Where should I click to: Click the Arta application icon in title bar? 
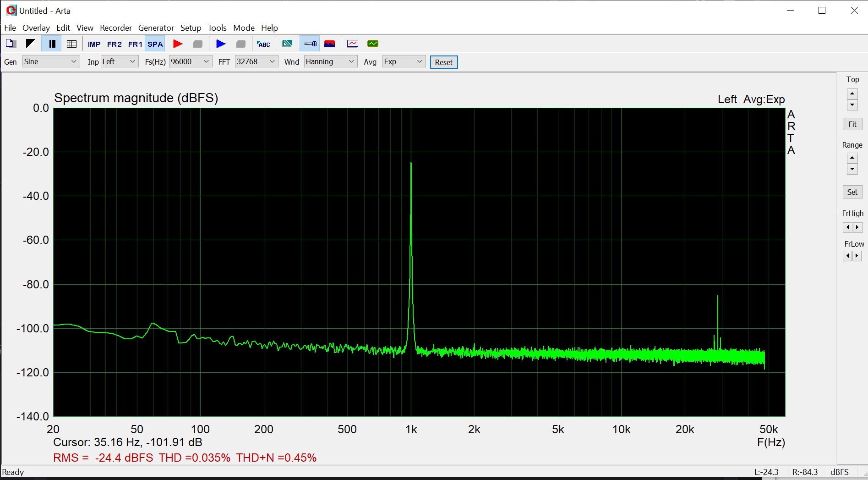[x=11, y=10]
